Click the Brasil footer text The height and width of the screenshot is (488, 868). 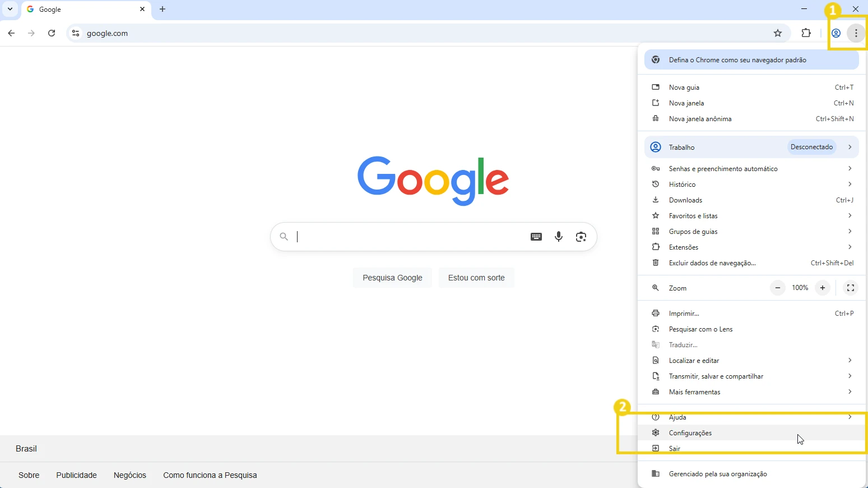pos(26,449)
